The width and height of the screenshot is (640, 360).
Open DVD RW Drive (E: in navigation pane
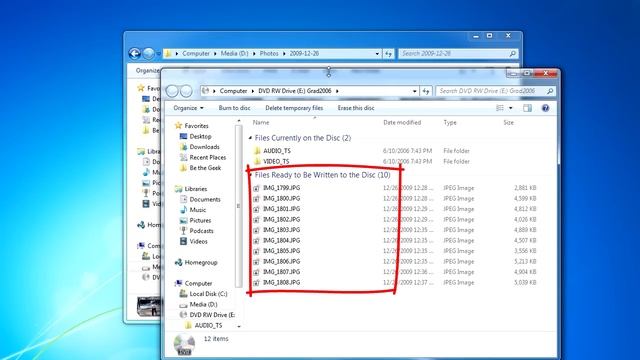pos(212,315)
